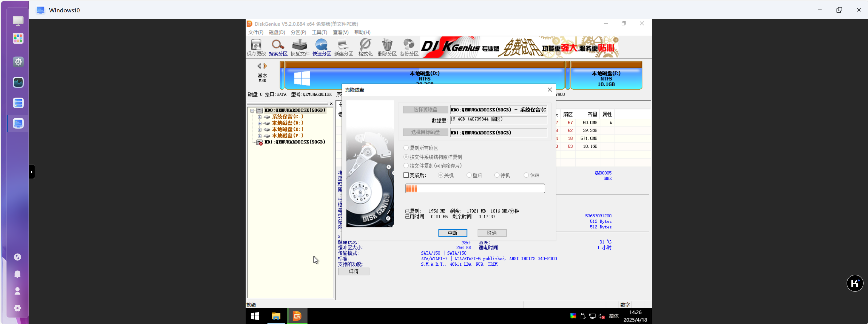Collapse the HD0 disk tree node

pos(252,110)
